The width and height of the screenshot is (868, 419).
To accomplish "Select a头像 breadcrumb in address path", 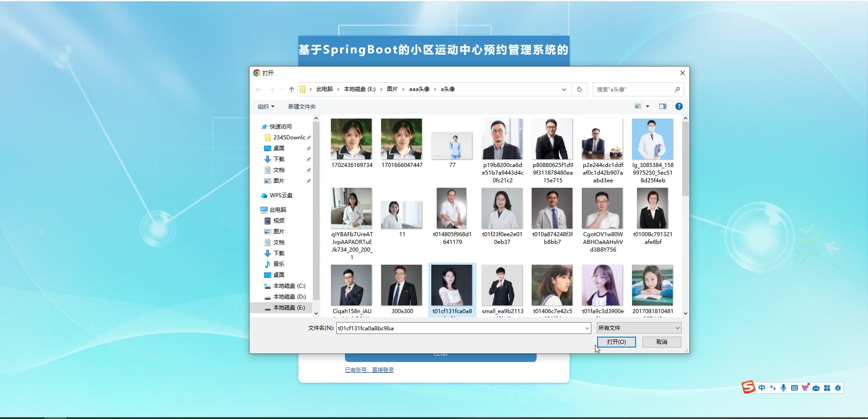I will [448, 89].
